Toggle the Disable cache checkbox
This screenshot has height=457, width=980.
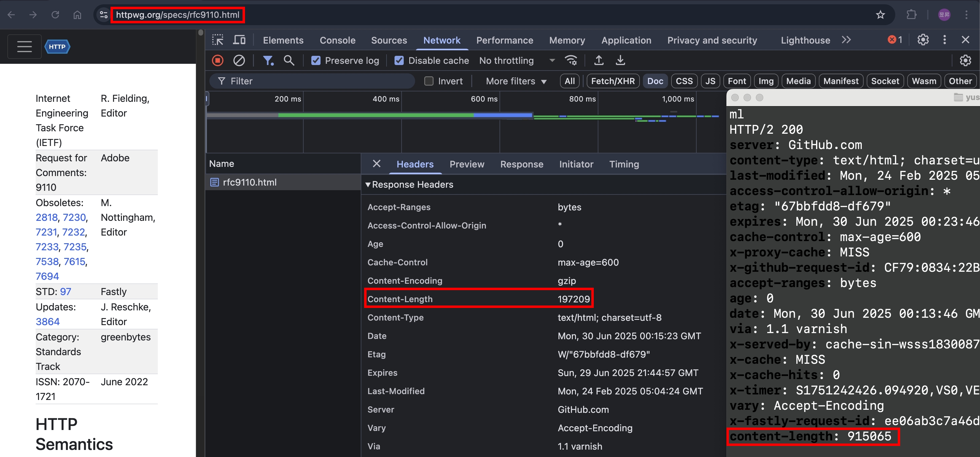click(399, 60)
